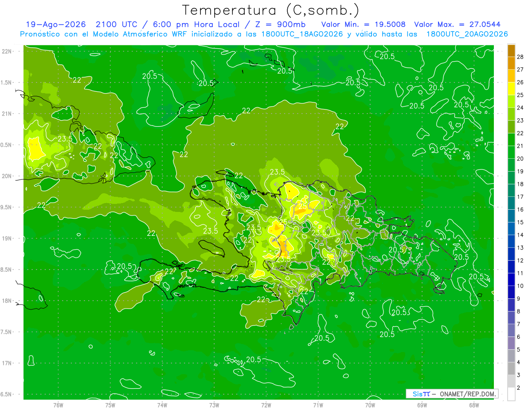This screenshot has width=532, height=411.
Task: Click the '19N' latitude axis label
Action: (7, 239)
